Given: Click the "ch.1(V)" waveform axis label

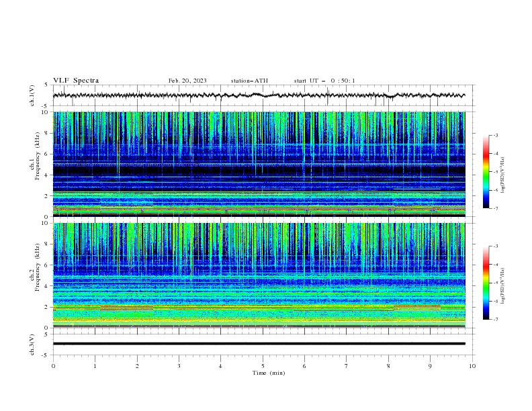Looking at the screenshot, I should point(32,95).
